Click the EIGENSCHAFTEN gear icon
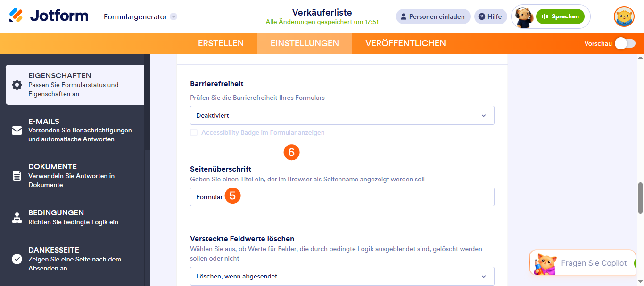644x286 pixels. point(17,85)
